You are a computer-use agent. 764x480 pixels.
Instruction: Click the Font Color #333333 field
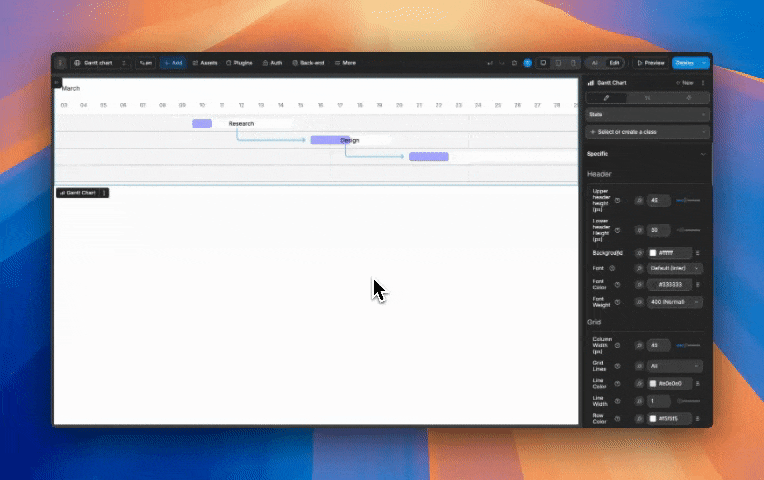point(669,285)
